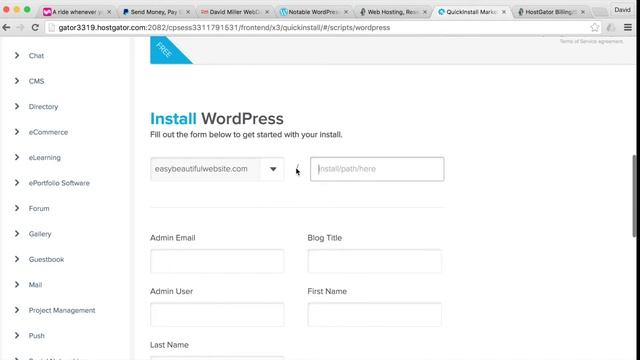Viewport: 640px width, 360px height.
Task: Close the HostGator Billing tab
Action: (582, 12)
